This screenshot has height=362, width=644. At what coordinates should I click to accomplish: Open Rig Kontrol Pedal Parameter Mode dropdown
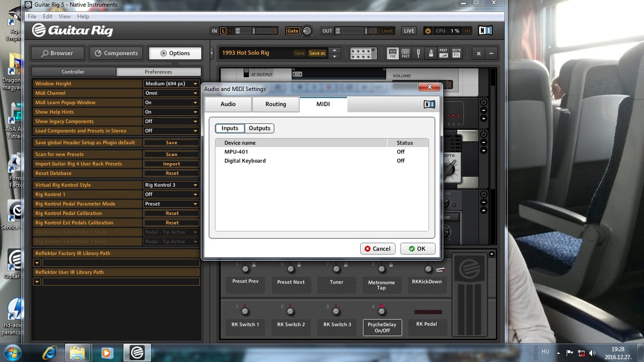[x=171, y=204]
